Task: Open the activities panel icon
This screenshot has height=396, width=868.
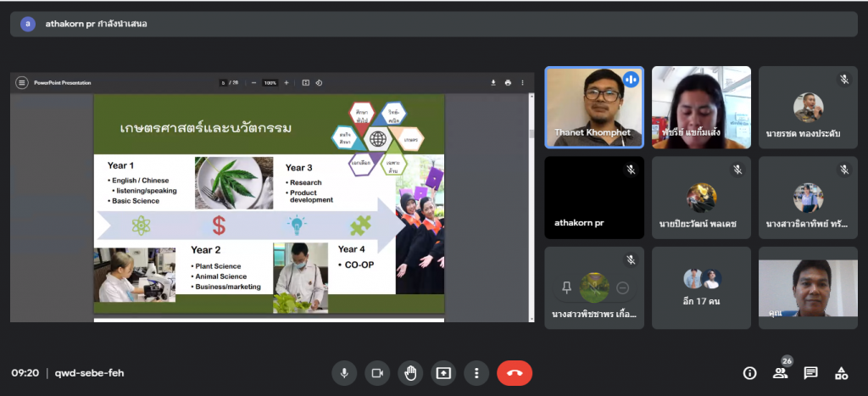Action: coord(841,372)
